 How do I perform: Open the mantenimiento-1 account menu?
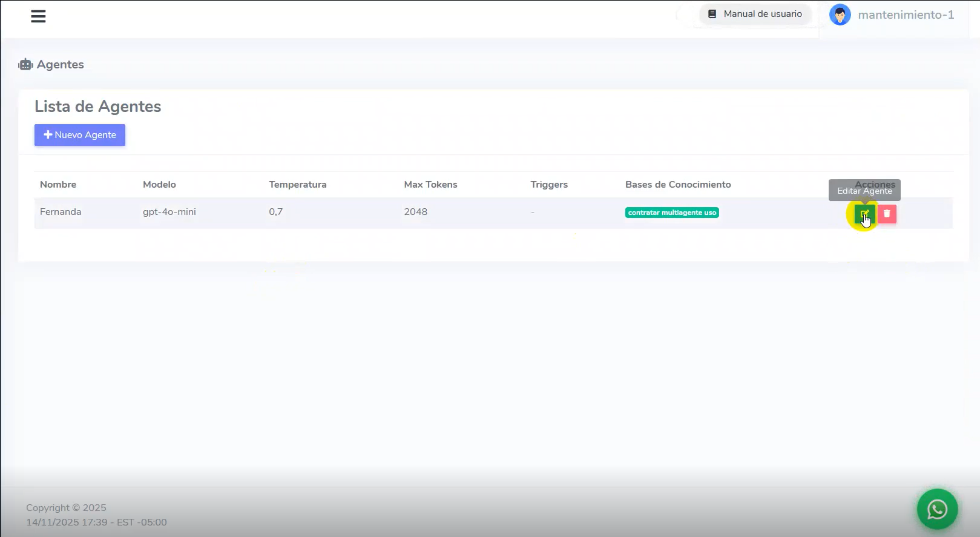906,15
